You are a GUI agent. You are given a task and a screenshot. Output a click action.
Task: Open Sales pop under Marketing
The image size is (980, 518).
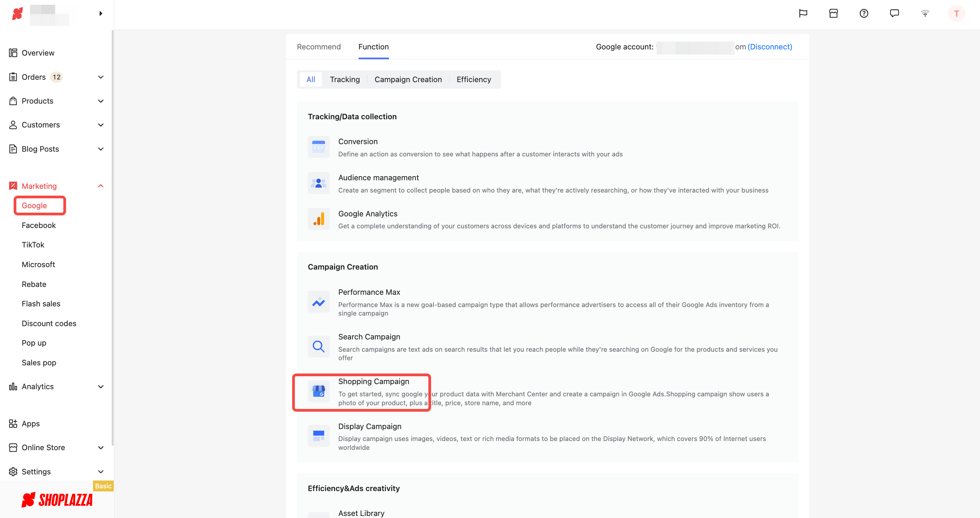tap(39, 363)
